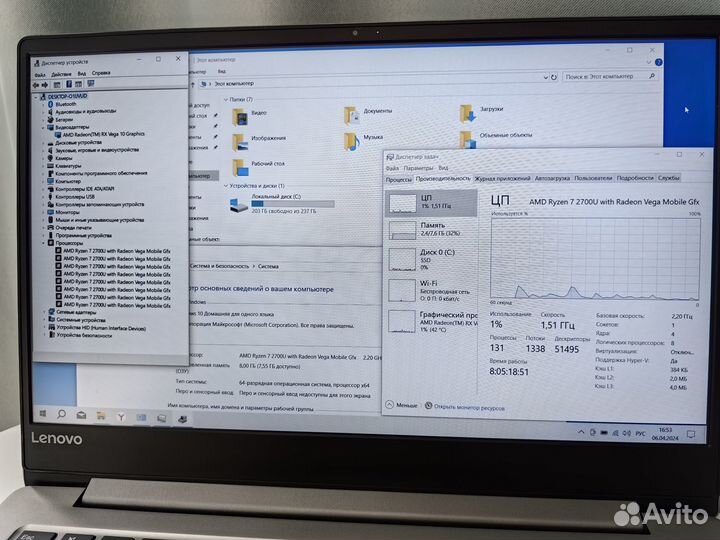The image size is (720, 540).
Task: Open Рабочий стол folder in Explorer
Action: click(x=259, y=167)
